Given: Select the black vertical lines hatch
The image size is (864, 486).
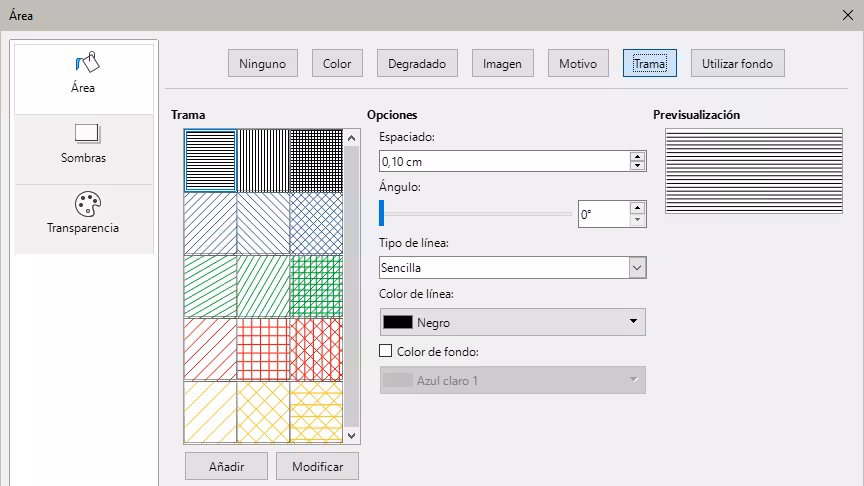Looking at the screenshot, I should [x=263, y=161].
